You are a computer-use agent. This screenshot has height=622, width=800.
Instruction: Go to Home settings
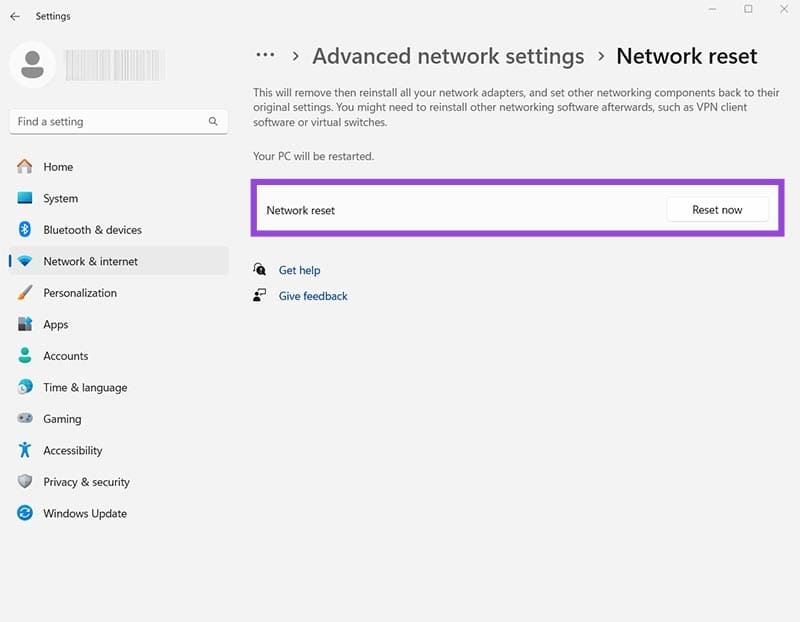118,167
